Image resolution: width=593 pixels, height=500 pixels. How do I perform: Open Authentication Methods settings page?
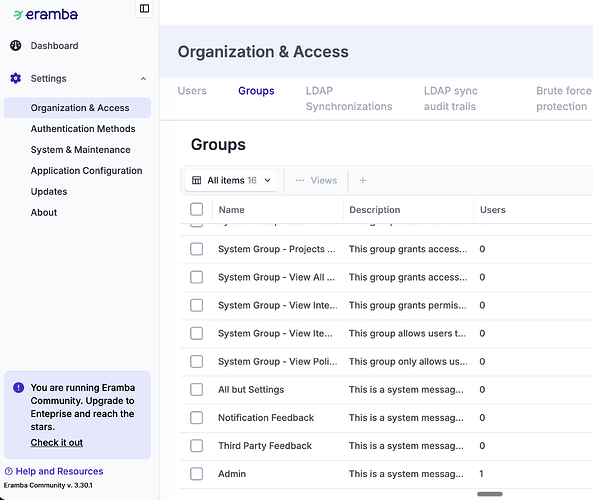(83, 129)
